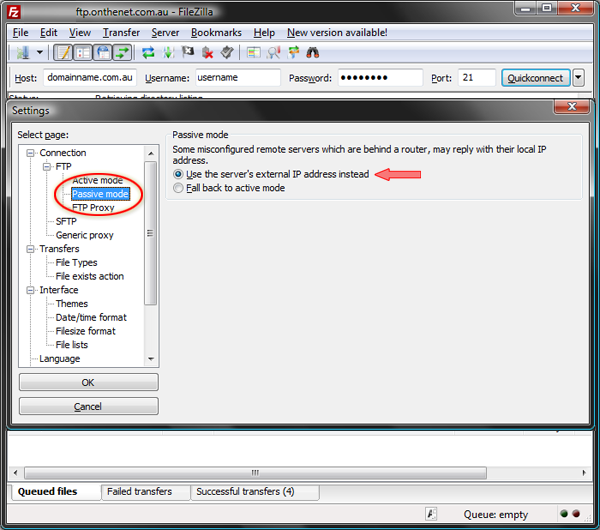Select File Types settings page

pos(76,263)
